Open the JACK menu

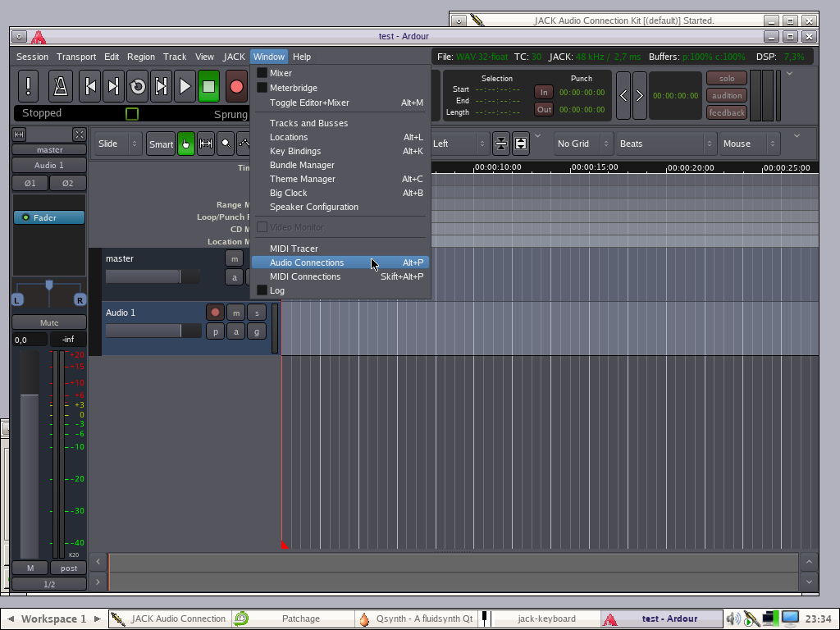pyautogui.click(x=234, y=57)
